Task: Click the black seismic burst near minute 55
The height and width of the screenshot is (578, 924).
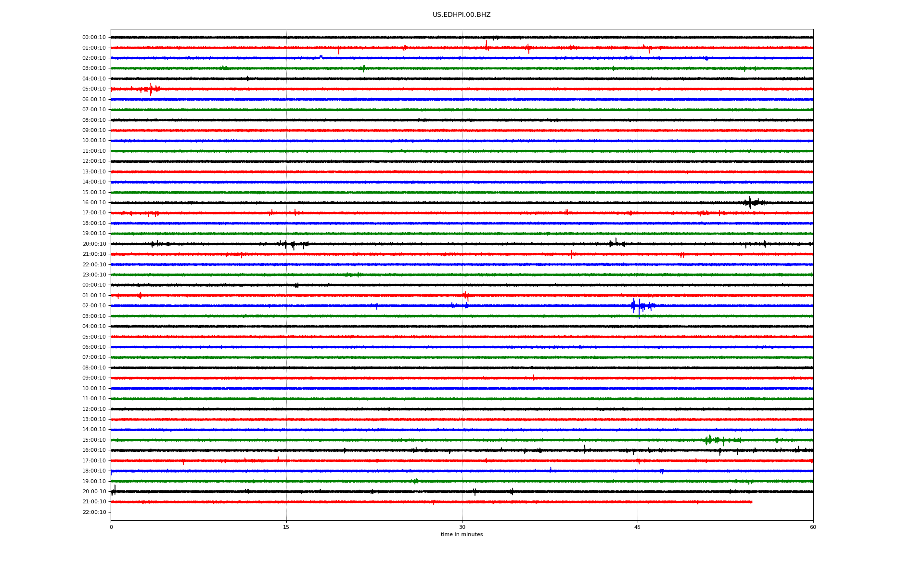Action: 750,202
